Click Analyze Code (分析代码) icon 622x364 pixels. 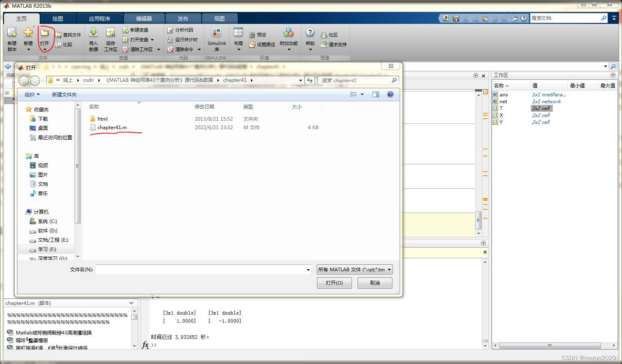pos(170,30)
